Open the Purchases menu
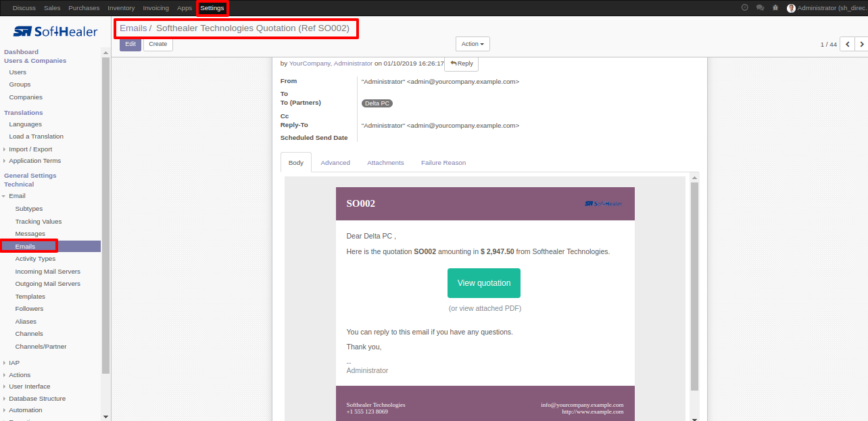The height and width of the screenshot is (421, 868). tap(84, 8)
